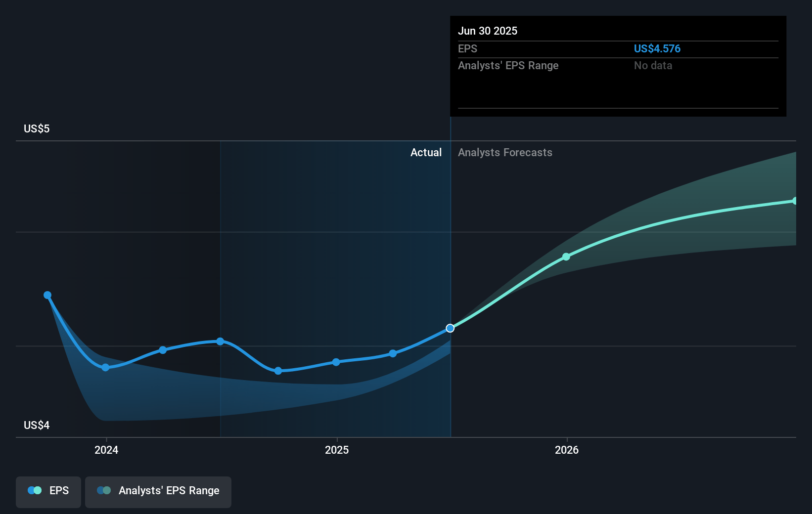Click the 2024 axis label
812x514 pixels.
click(x=106, y=450)
